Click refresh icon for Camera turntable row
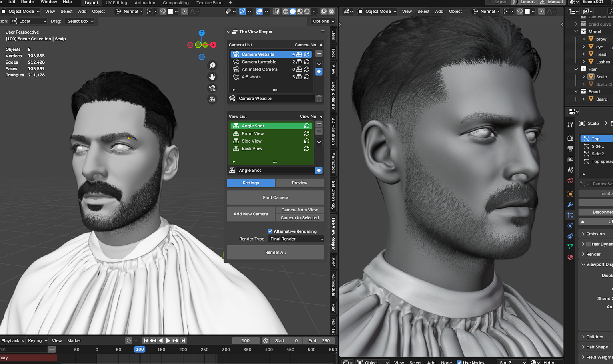613x364 pixels. pos(307,62)
